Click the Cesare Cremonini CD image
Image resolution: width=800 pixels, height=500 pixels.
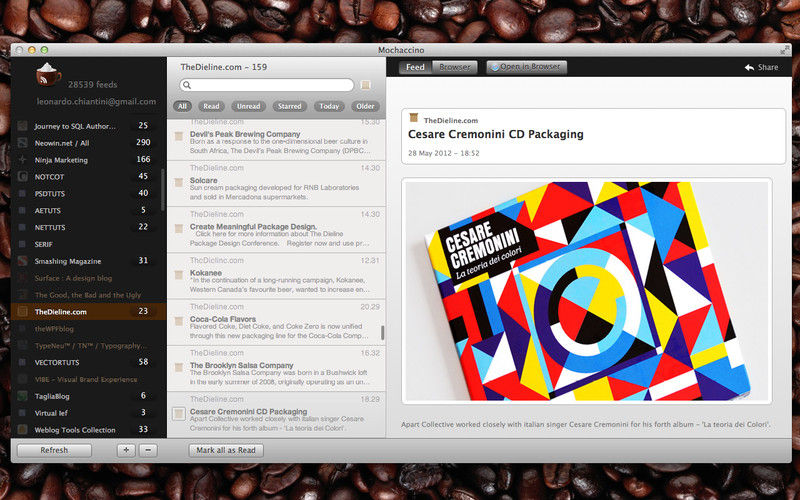(586, 291)
